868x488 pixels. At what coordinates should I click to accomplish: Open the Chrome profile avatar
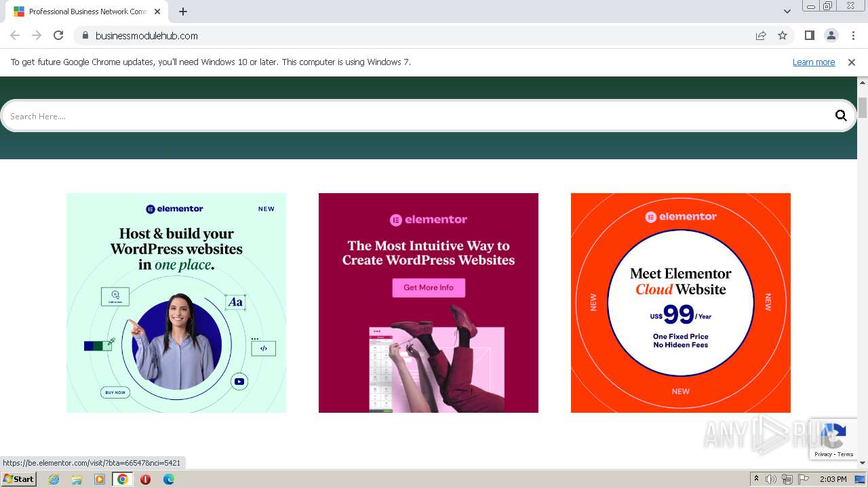pyautogui.click(x=831, y=35)
